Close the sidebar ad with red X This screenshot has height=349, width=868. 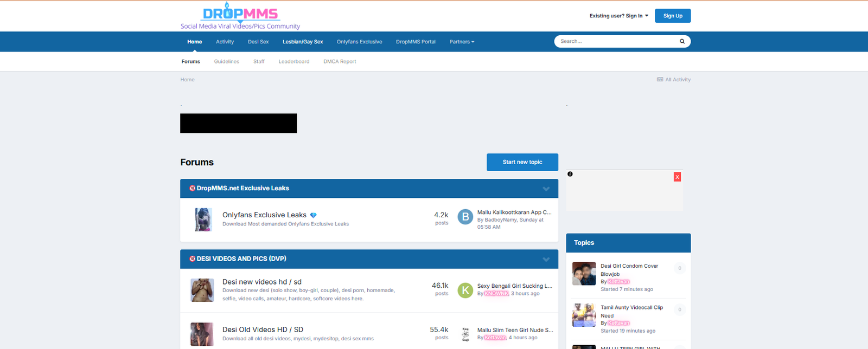(677, 177)
